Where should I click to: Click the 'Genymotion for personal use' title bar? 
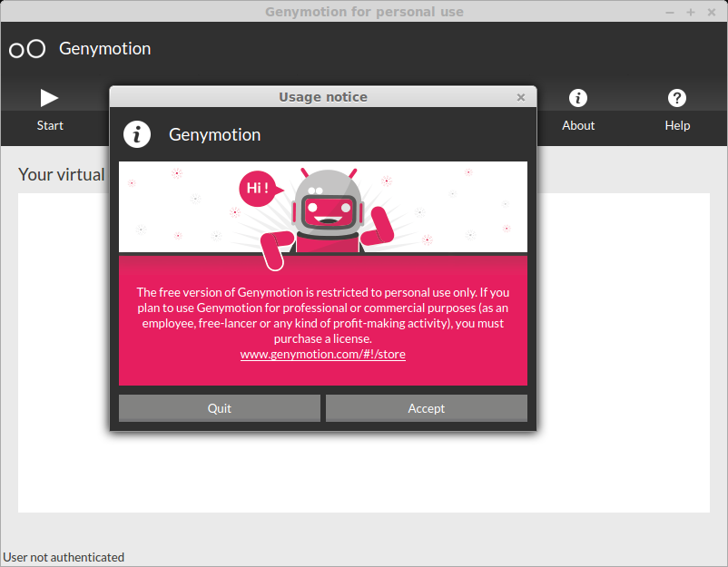[364, 12]
